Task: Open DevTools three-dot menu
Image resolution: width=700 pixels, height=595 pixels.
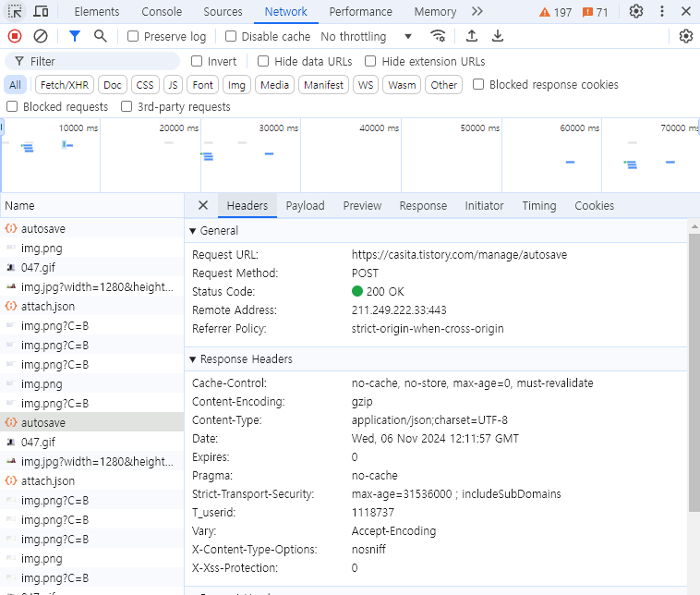Action: coord(662,11)
